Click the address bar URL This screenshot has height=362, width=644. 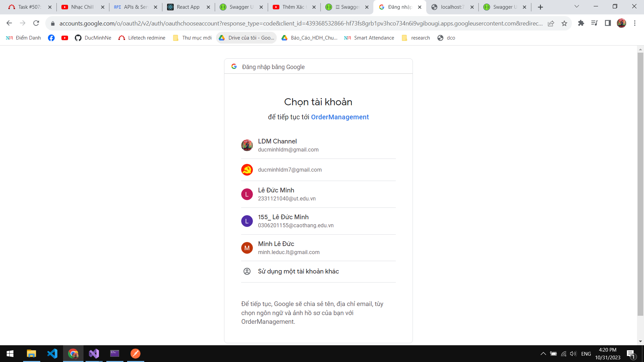coord(300,23)
